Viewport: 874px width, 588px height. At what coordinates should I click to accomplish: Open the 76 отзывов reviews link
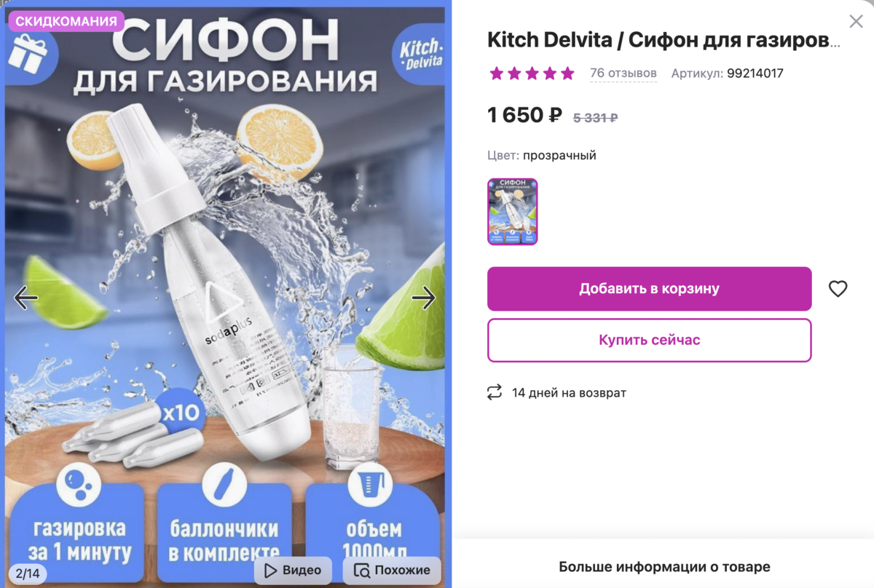click(623, 73)
